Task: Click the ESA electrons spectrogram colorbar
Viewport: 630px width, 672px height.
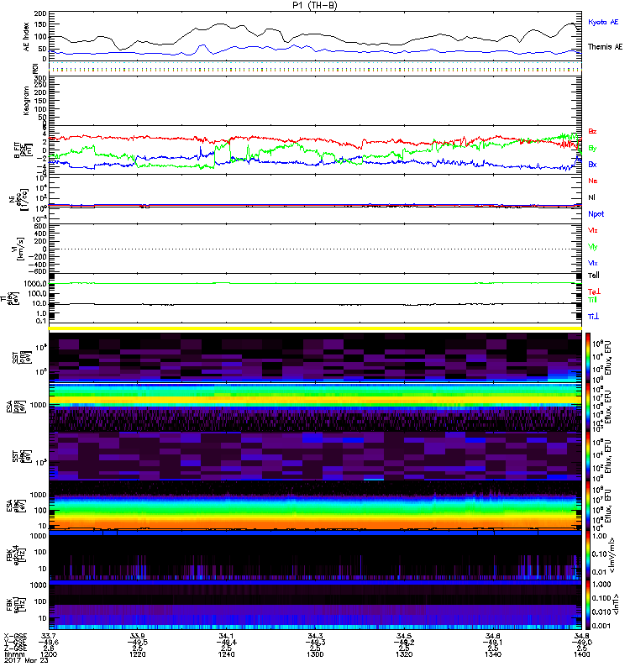Action: pyautogui.click(x=588, y=506)
